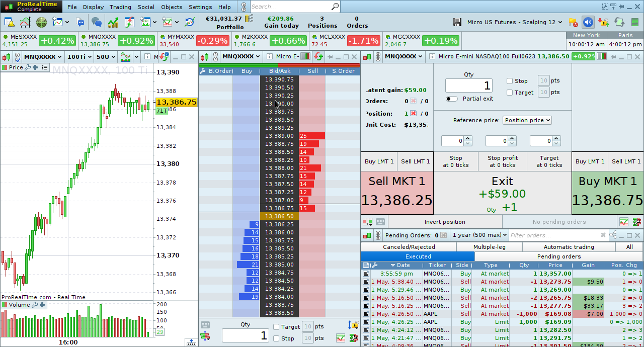Viewport: 644px width, 347px height.
Task: Click the order book info icon
Action: coord(270,57)
